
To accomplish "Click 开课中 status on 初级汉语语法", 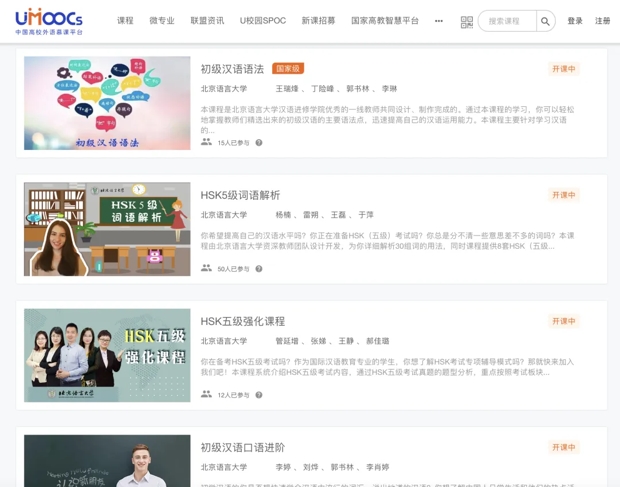I will [x=563, y=69].
